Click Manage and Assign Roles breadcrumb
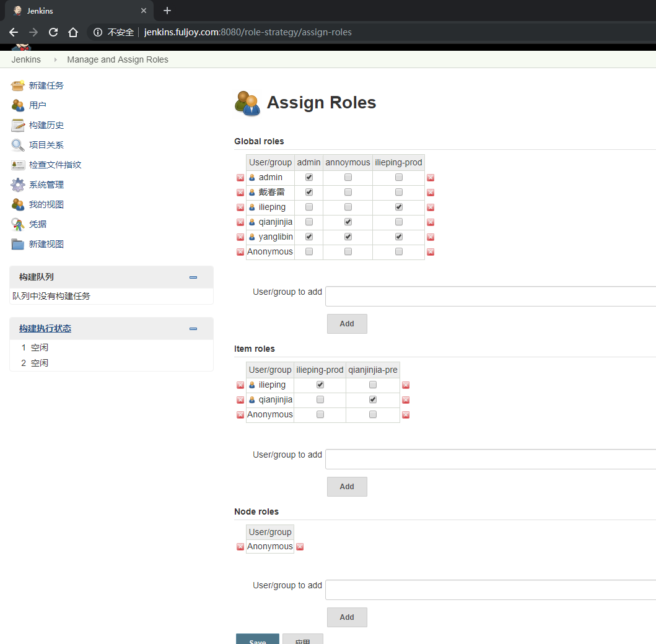Viewport: 656px width, 644px height. [x=118, y=60]
